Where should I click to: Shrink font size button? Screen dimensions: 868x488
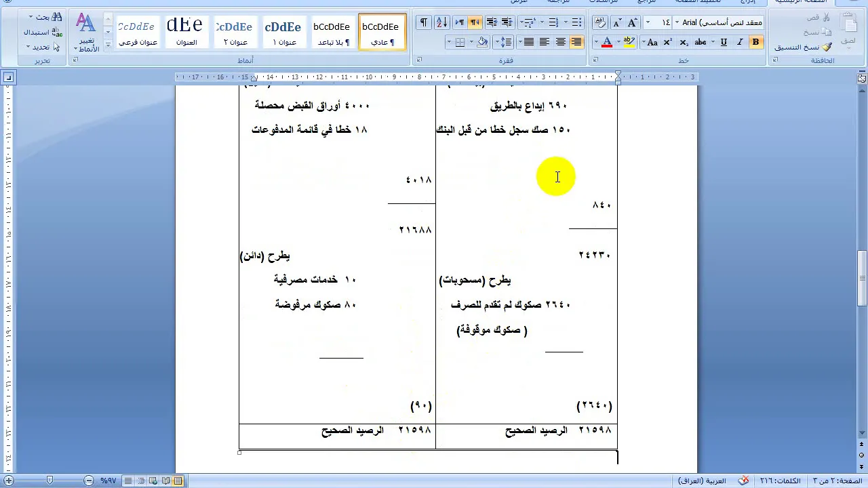[616, 22]
